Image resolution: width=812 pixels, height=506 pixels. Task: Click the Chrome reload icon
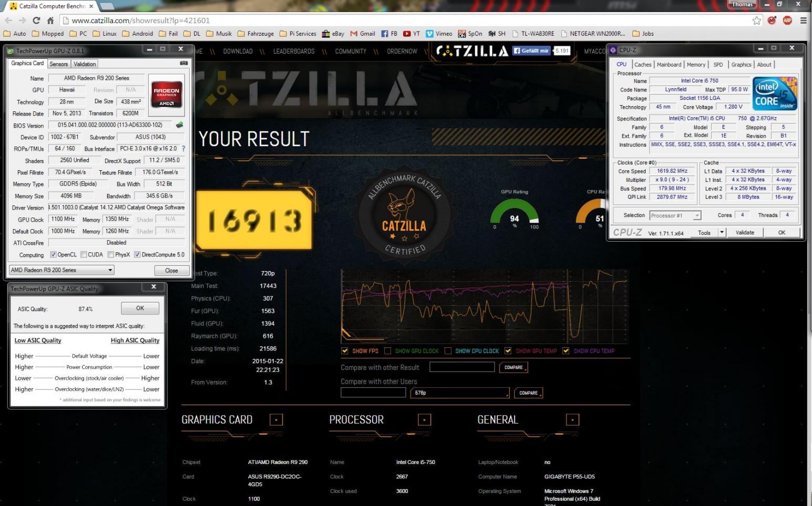(x=36, y=20)
